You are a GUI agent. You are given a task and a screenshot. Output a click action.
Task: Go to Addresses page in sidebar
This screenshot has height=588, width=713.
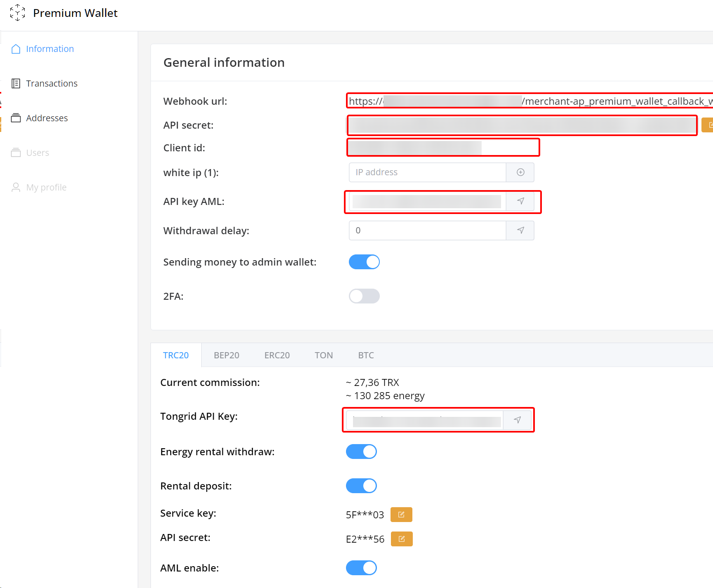point(47,118)
